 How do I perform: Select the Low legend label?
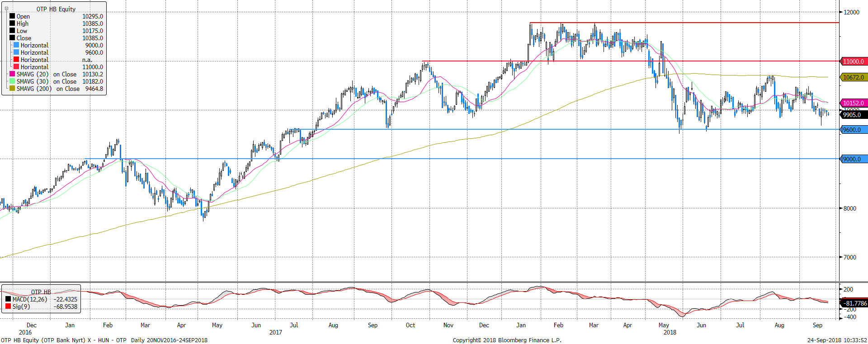[x=22, y=31]
